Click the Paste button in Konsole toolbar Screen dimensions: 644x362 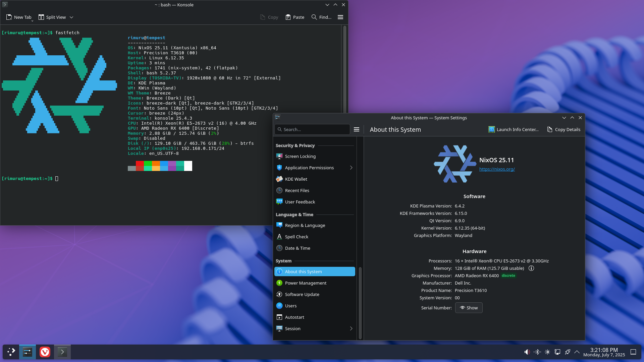pyautogui.click(x=295, y=17)
